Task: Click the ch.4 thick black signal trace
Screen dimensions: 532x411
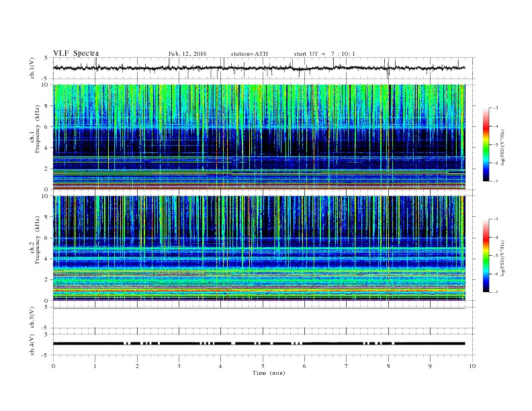Action: 259,344
